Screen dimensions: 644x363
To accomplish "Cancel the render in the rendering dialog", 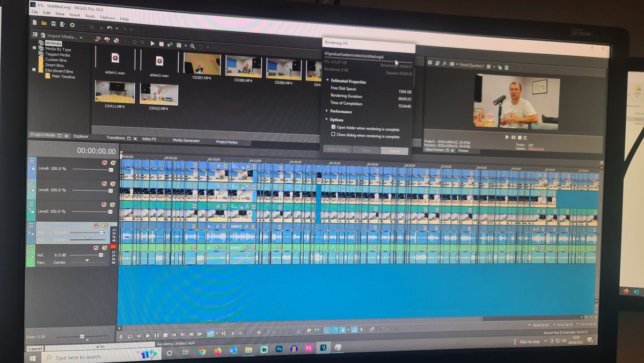I will [393, 151].
